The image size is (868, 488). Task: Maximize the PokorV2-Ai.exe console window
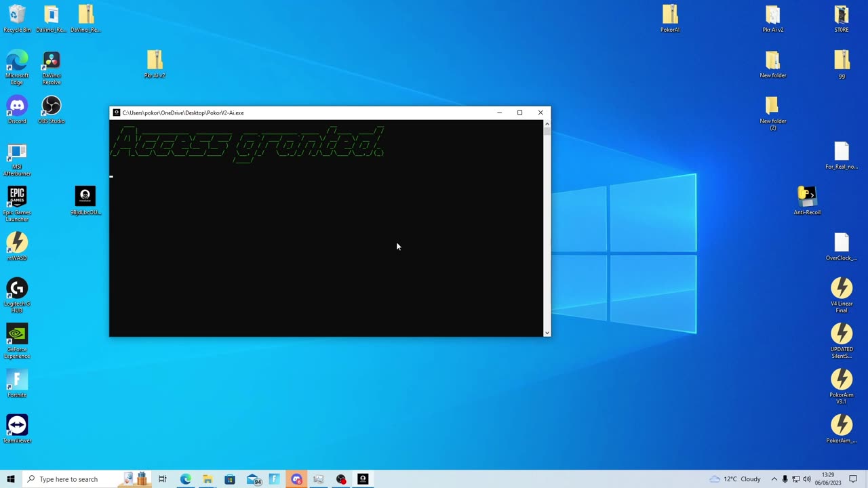click(519, 113)
